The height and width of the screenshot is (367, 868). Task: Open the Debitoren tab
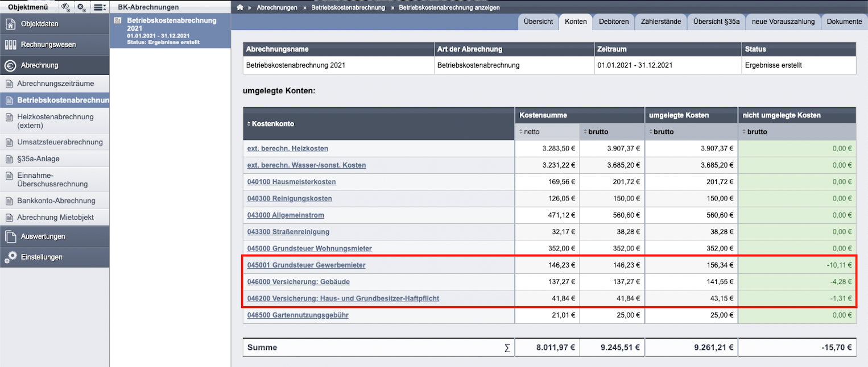[x=614, y=22]
